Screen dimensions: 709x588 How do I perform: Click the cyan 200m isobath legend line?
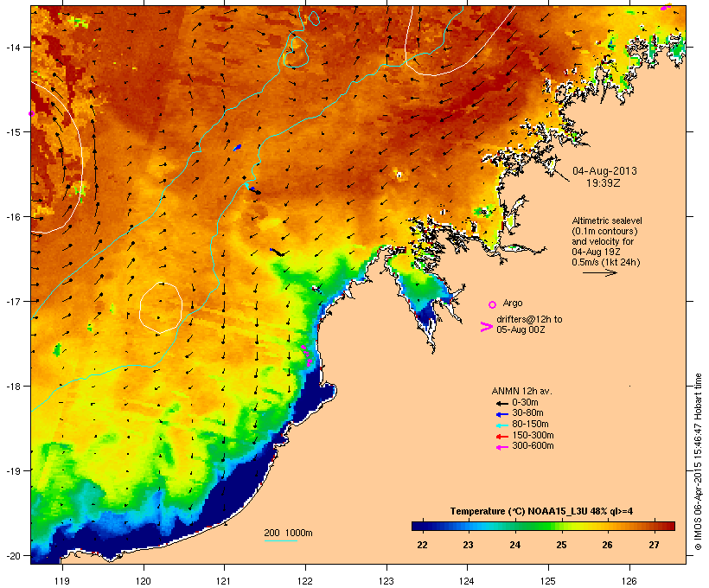click(280, 541)
